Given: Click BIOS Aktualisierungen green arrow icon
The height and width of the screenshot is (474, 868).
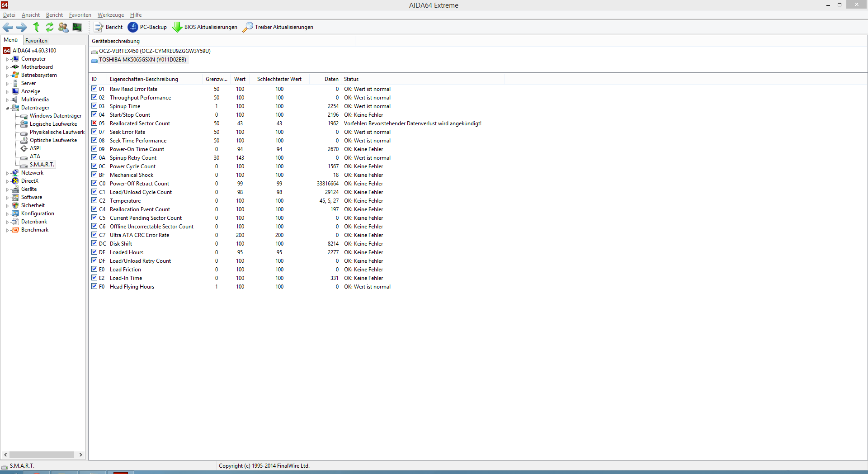Looking at the screenshot, I should click(x=177, y=27).
